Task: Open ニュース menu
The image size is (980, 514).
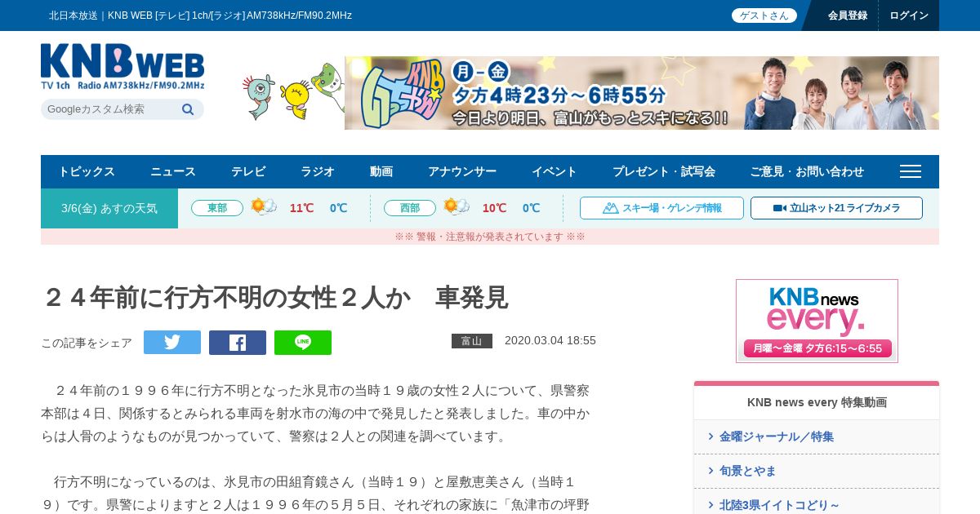Action: (x=173, y=171)
